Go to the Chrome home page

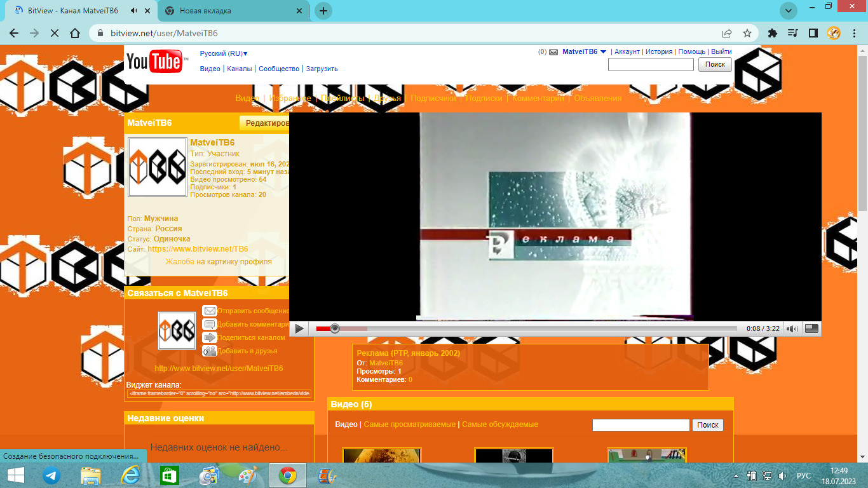(75, 33)
